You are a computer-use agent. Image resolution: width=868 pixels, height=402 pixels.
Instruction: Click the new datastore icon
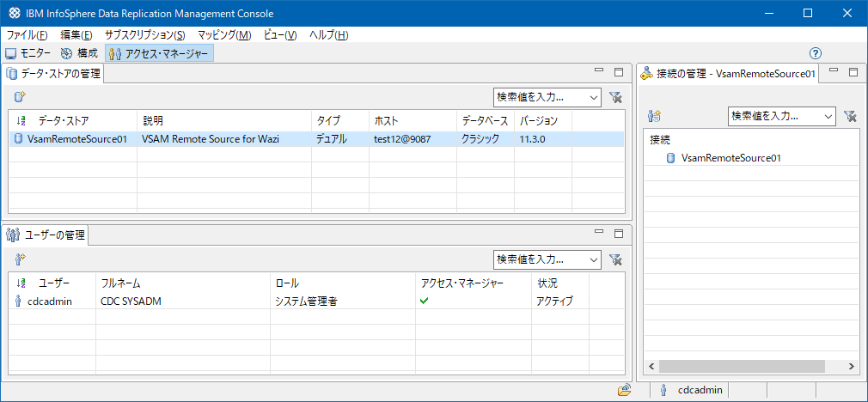point(20,97)
